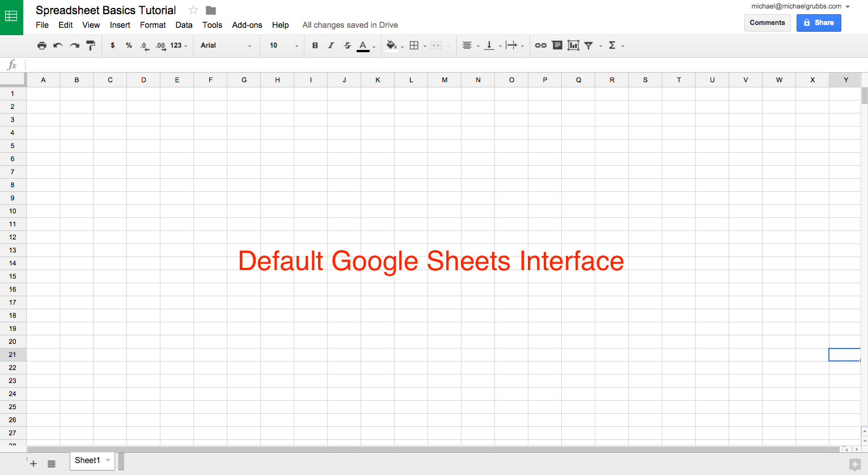Insert a comment

[557, 45]
